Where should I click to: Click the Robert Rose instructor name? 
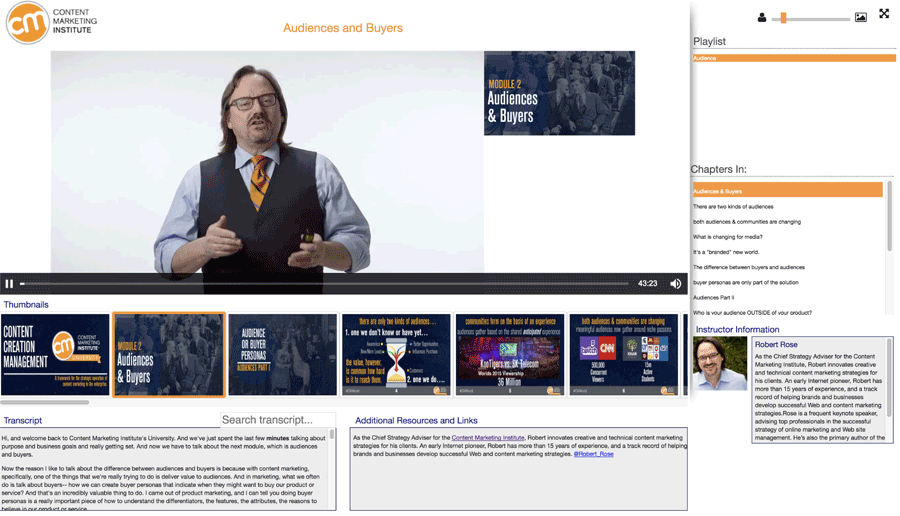tap(776, 344)
